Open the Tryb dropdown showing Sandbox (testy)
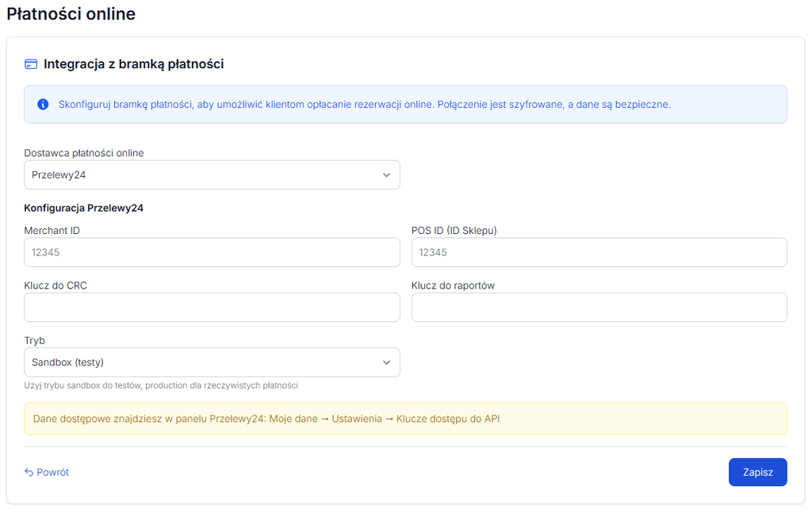The height and width of the screenshot is (513, 812). [x=212, y=362]
